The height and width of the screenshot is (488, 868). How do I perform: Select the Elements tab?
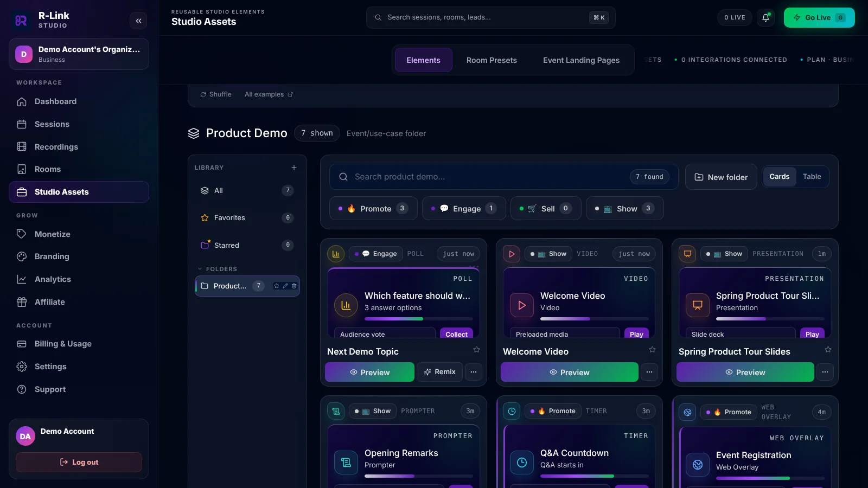coord(423,60)
